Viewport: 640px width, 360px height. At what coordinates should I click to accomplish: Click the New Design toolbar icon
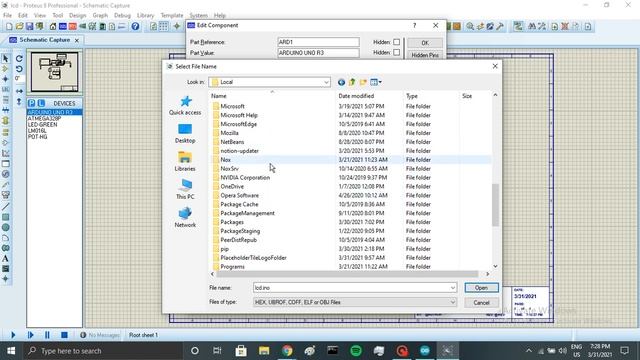pyautogui.click(x=9, y=27)
